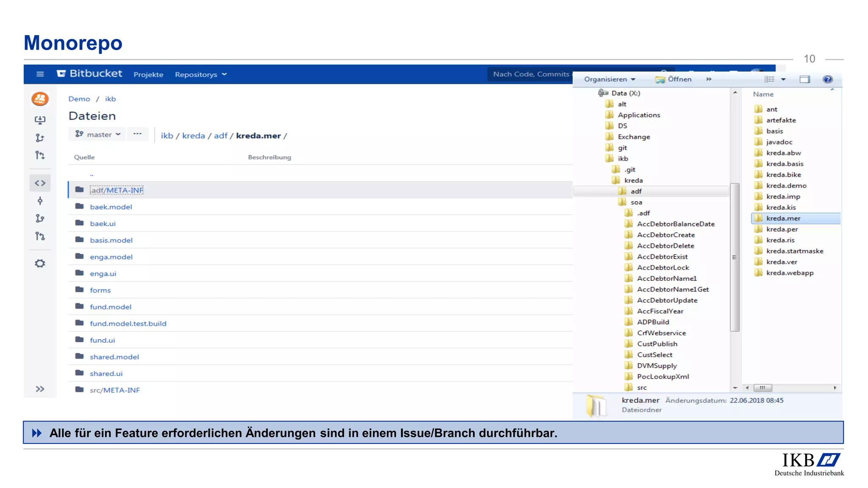Follow the Demo breadcrumb link
Viewport: 868px width, 488px height.
[79, 99]
